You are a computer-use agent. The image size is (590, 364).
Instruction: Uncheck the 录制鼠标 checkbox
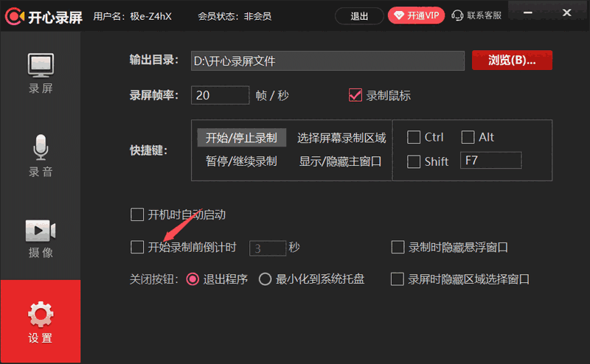click(355, 95)
